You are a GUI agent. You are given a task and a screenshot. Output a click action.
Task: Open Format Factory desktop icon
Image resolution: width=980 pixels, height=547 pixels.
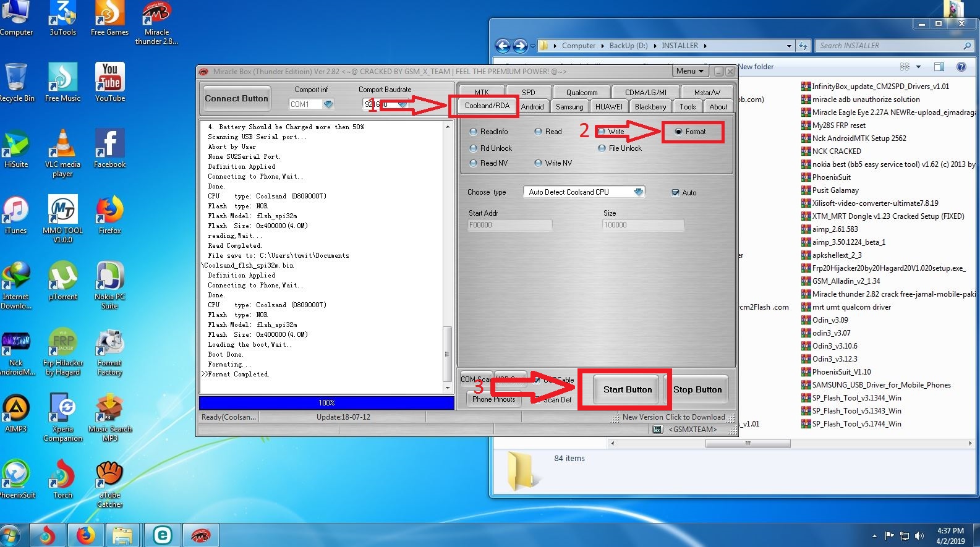tap(109, 352)
